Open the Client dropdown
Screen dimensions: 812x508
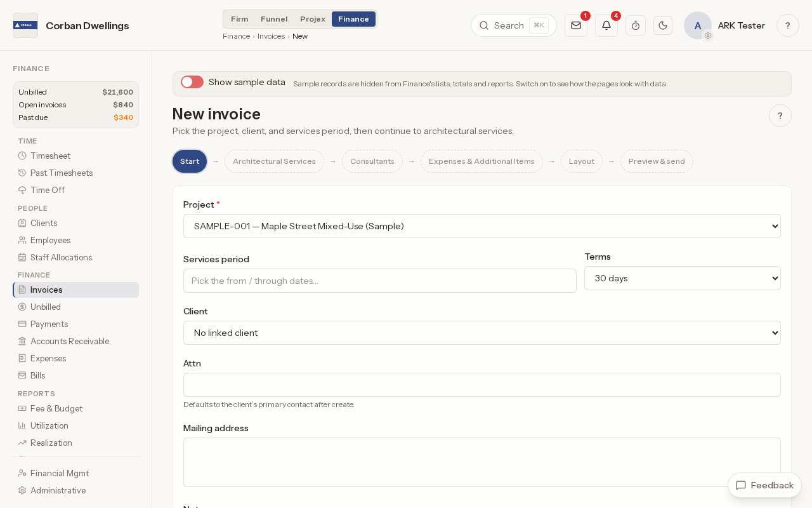coord(482,333)
